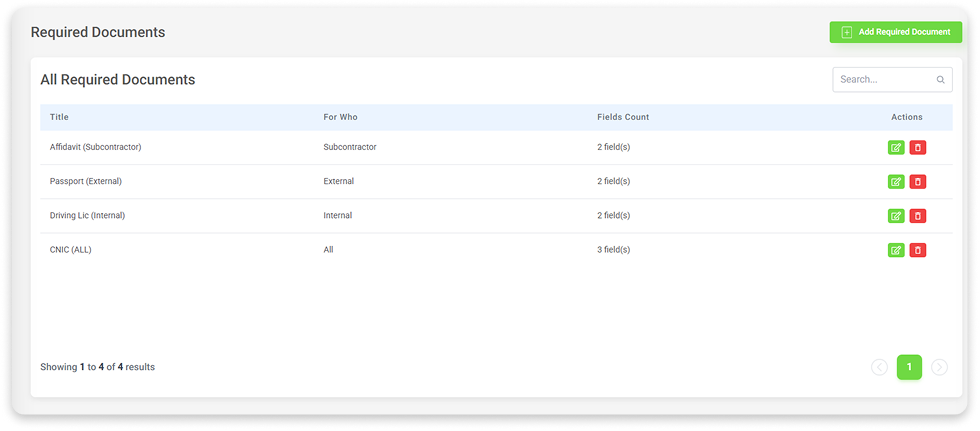Click 2 field(s) in Driving Lic row
Viewport: 980px width, 431px height.
click(614, 216)
